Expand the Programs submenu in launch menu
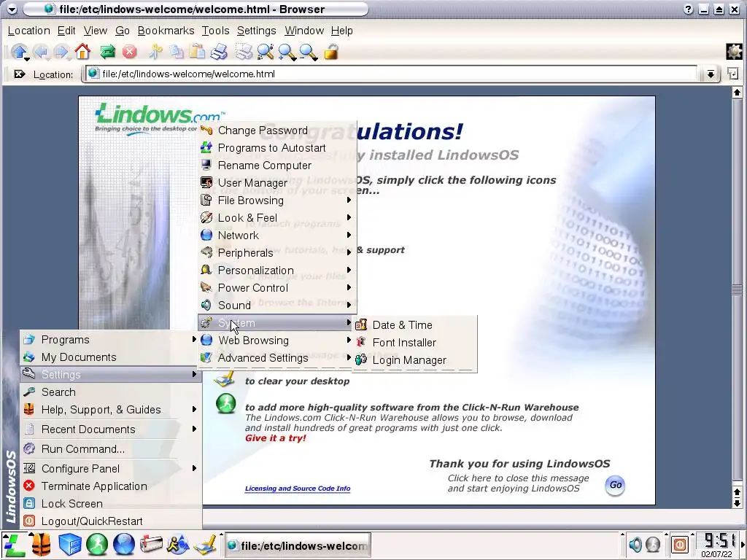Image resolution: width=747 pixels, height=560 pixels. pos(111,340)
